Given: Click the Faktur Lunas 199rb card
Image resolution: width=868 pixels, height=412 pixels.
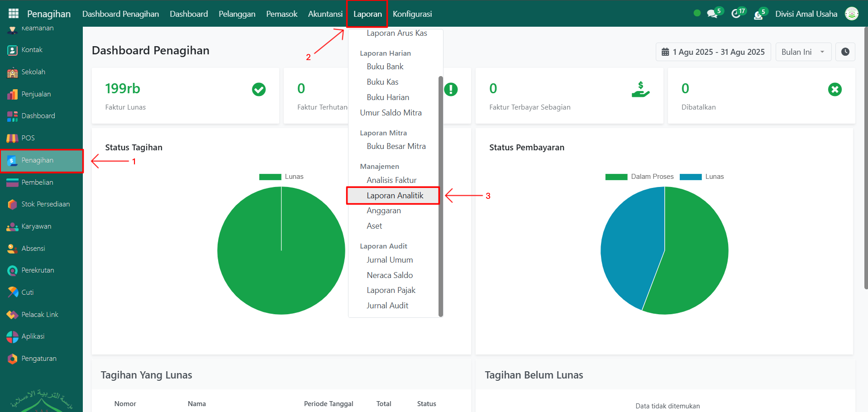Looking at the screenshot, I should click(x=185, y=96).
